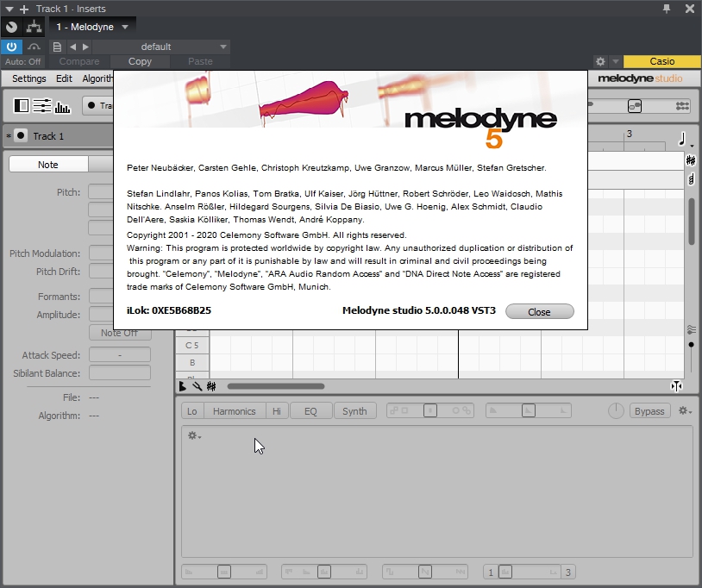Image resolution: width=702 pixels, height=588 pixels.
Task: Close the Melodyne 5 about dialog
Action: [540, 312]
